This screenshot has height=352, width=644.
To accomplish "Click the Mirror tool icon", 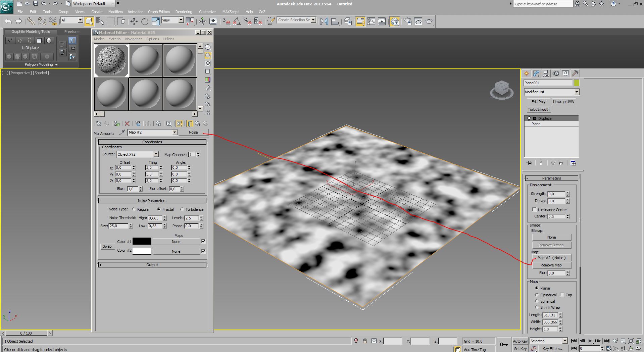I will pyautogui.click(x=324, y=21).
